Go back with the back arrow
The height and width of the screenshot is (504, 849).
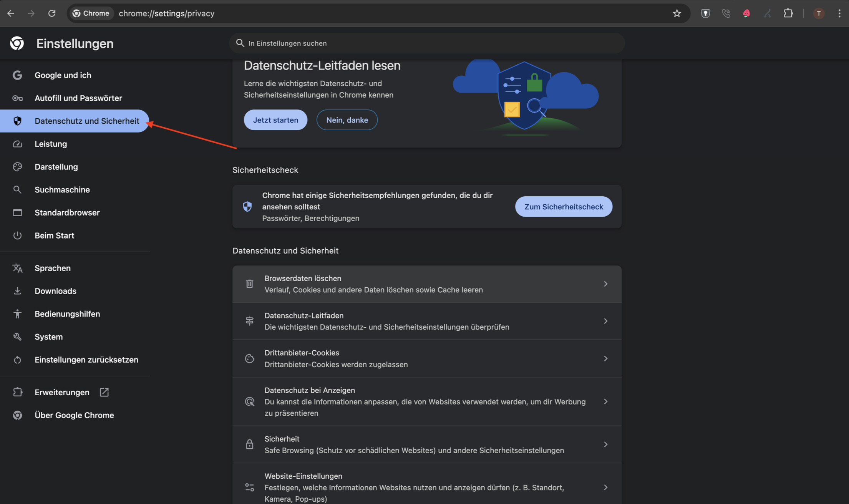click(11, 13)
